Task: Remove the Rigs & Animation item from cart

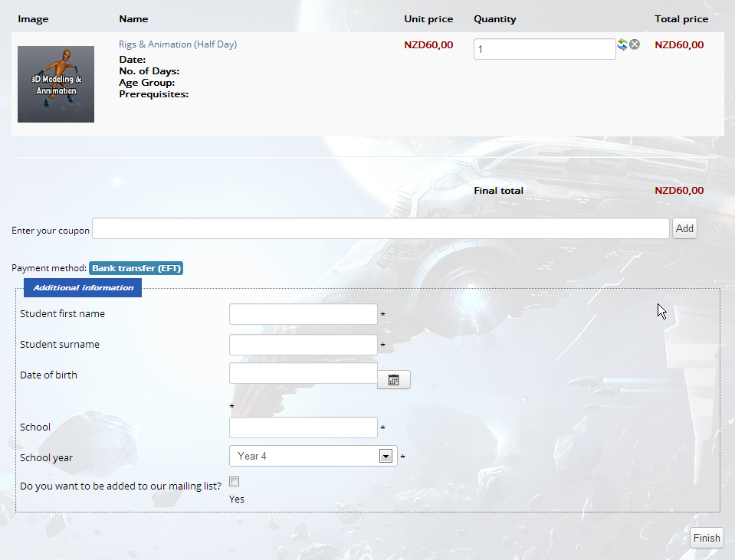Action: pyautogui.click(x=635, y=44)
